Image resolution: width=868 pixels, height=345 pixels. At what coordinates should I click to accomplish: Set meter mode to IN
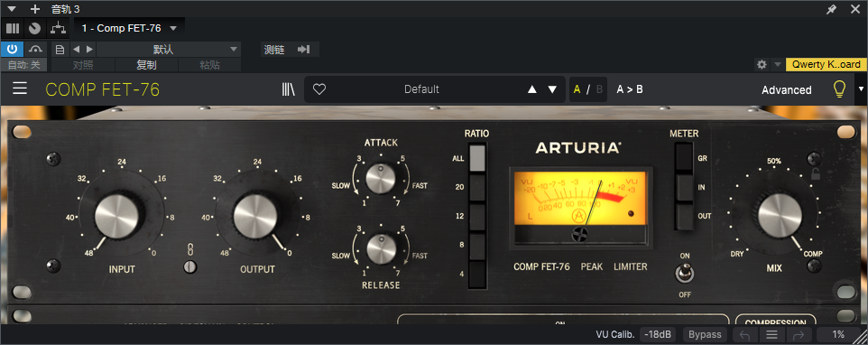pyautogui.click(x=684, y=188)
